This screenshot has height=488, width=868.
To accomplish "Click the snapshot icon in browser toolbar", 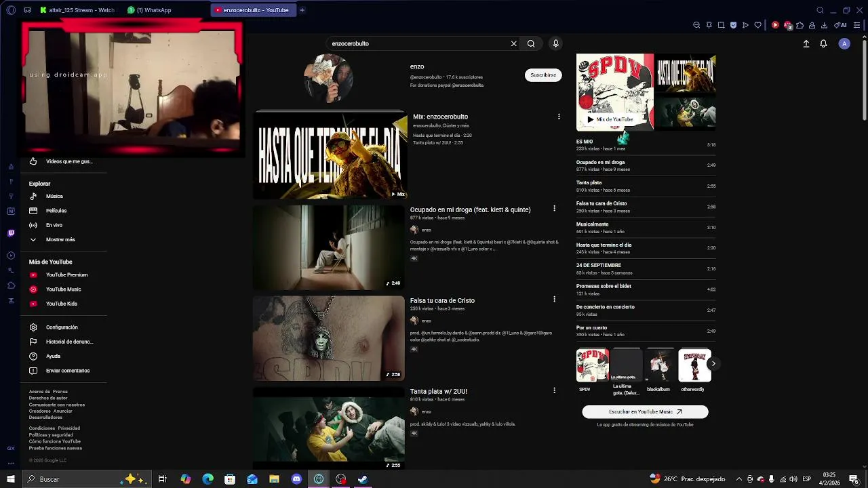I will [721, 25].
